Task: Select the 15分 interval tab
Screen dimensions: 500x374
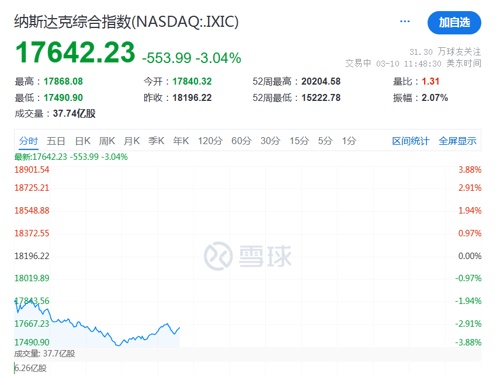Action: (x=299, y=141)
